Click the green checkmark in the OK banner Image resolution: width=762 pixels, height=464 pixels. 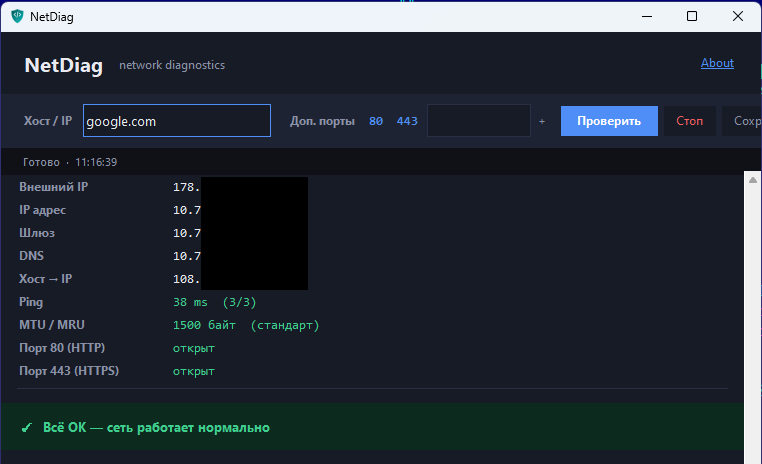[27, 428]
